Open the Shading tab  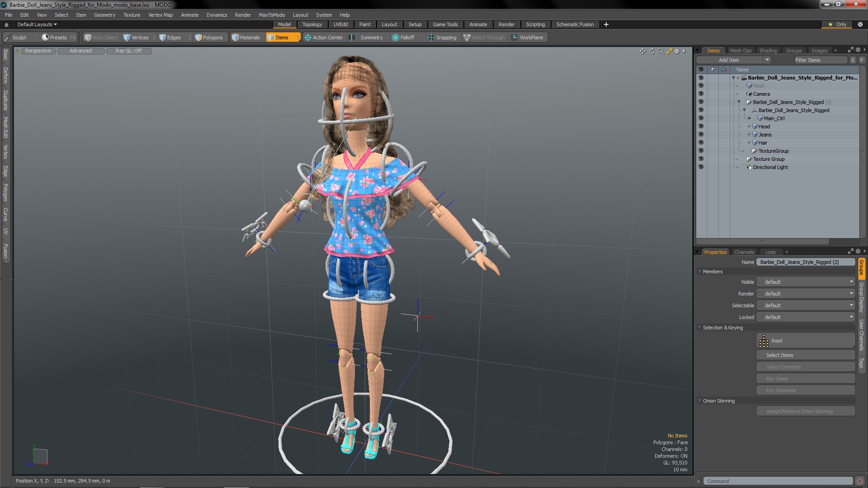click(x=768, y=51)
